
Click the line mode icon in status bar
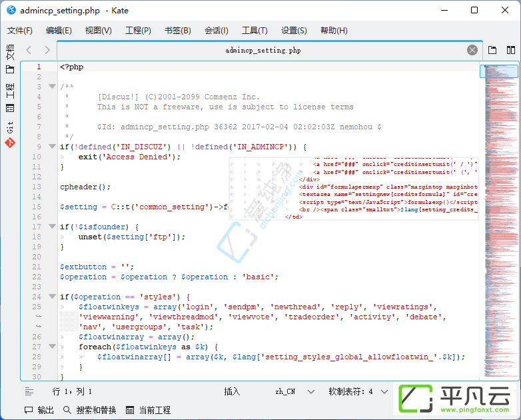[x=29, y=391]
